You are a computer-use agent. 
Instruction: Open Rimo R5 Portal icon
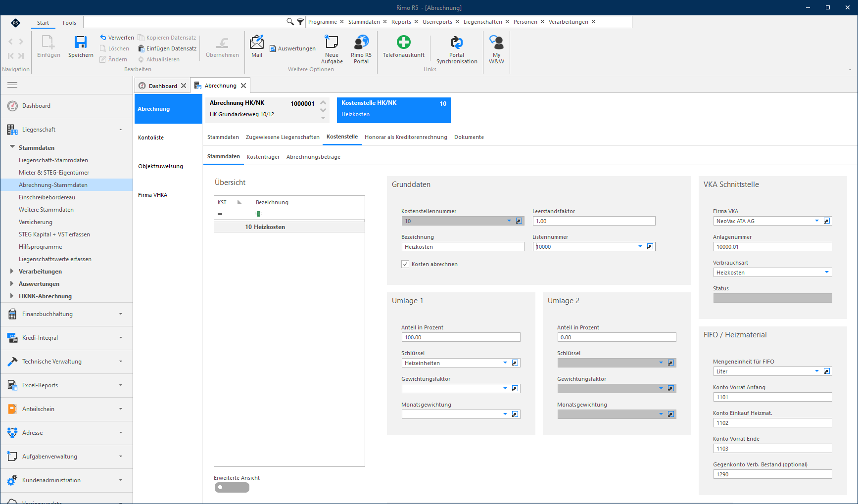tap(361, 43)
